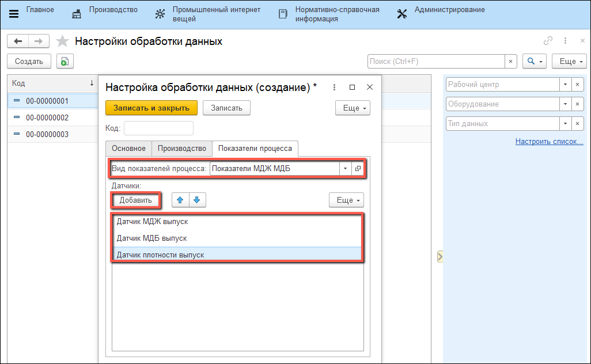Click the back navigation arrow
This screenshot has width=591, height=364.
coord(18,41)
